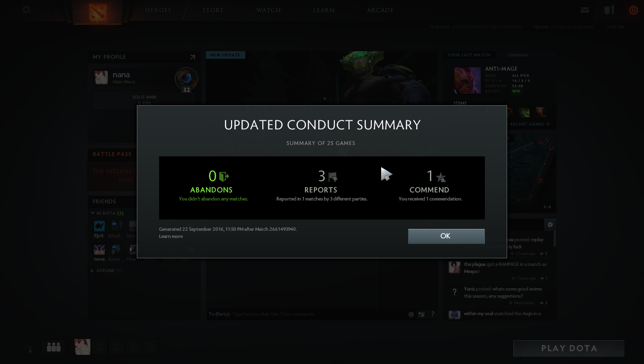Click the red power quit icon

(633, 10)
